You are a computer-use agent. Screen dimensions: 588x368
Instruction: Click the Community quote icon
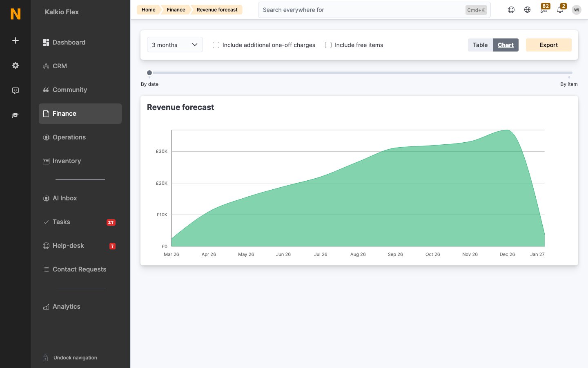click(x=46, y=90)
